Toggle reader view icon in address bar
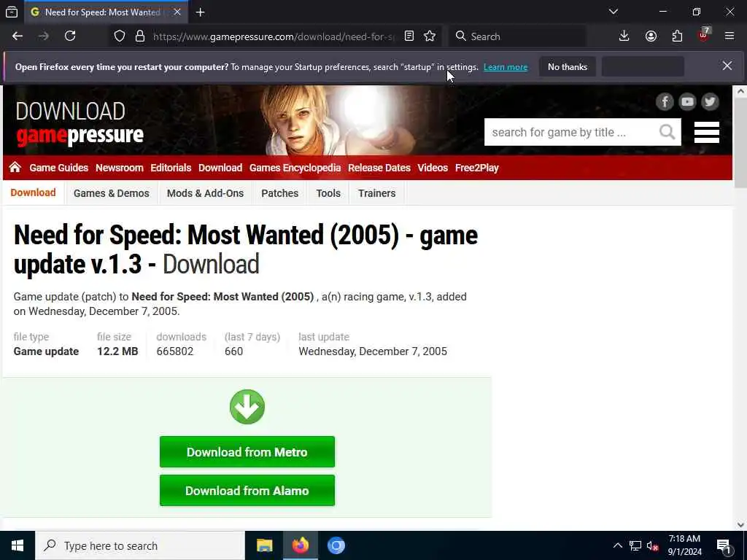Image resolution: width=747 pixels, height=560 pixels. 409,36
